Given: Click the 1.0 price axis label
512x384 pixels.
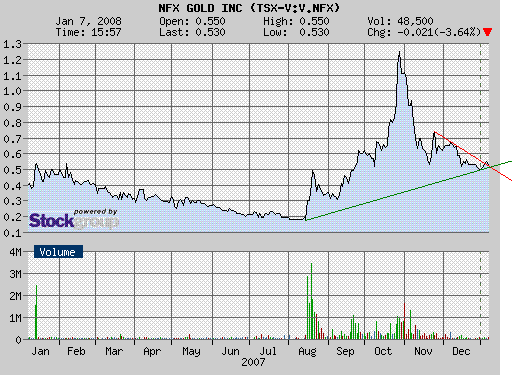Looking at the screenshot, I should 12,91.
